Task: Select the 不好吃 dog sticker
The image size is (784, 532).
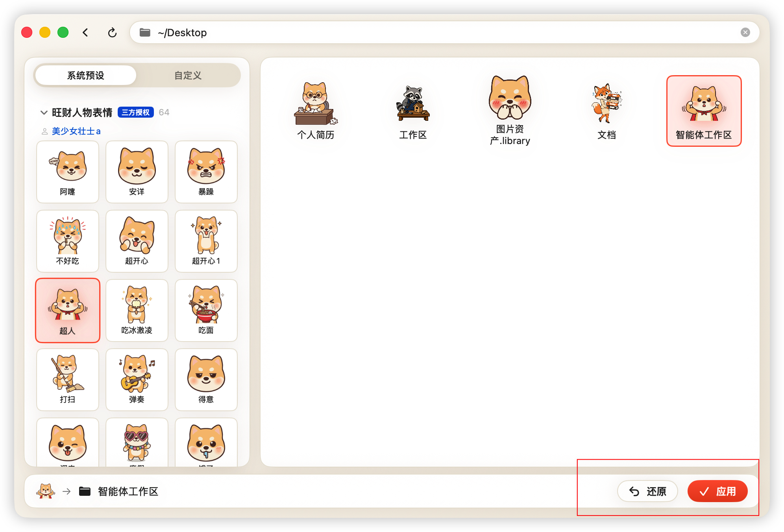Action: (68, 241)
